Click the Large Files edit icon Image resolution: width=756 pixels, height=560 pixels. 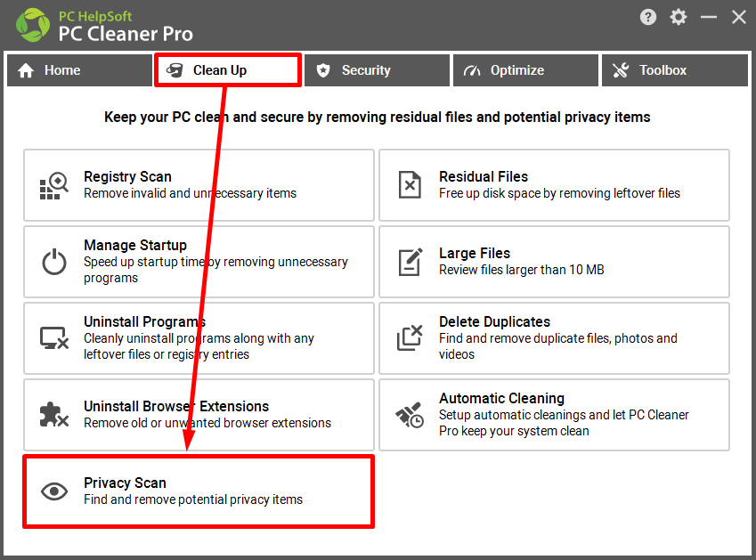point(411,262)
